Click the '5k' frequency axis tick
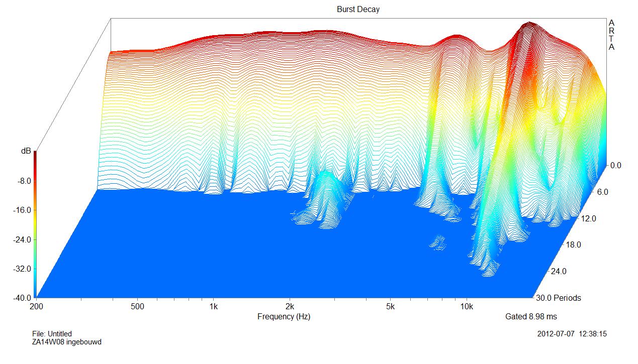The image size is (638, 364). coord(391,306)
